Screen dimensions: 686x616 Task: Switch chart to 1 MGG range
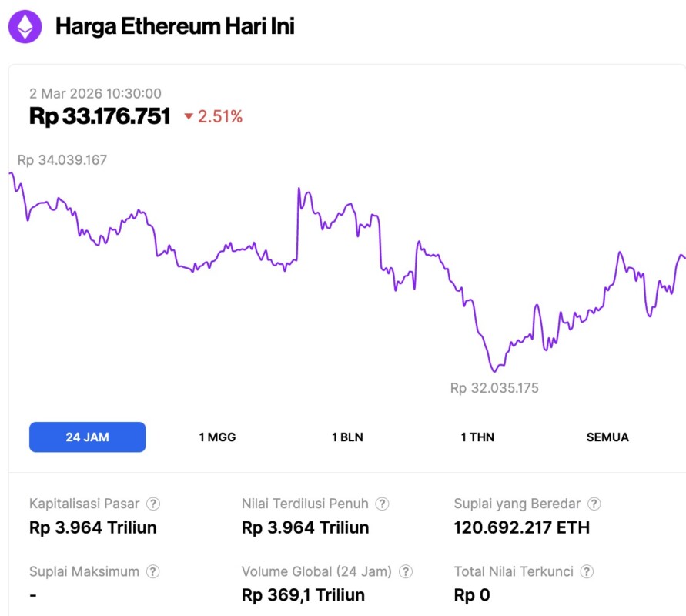pos(217,437)
